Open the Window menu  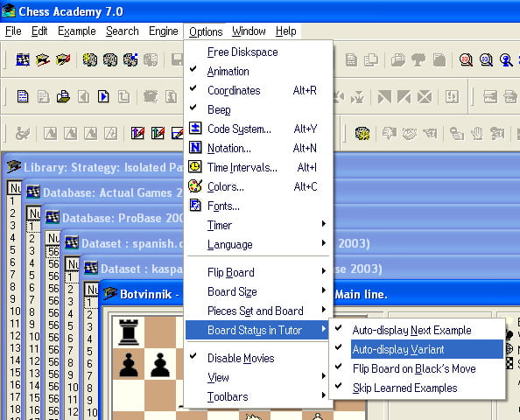(249, 31)
